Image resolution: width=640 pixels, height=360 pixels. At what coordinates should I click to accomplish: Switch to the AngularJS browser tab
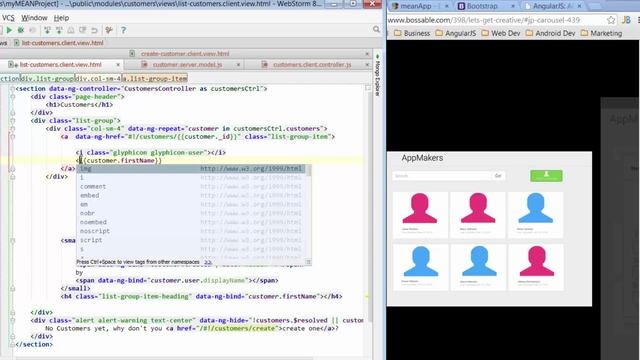coord(549,6)
